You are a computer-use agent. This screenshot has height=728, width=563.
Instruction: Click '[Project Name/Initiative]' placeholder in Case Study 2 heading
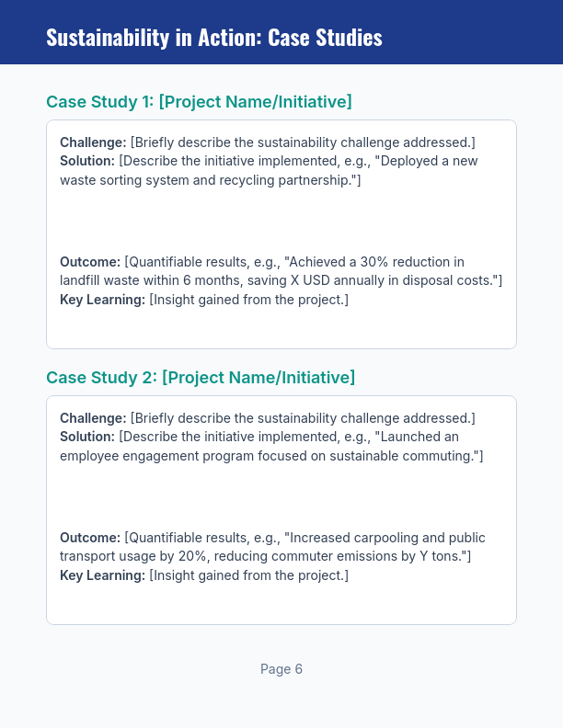(259, 378)
